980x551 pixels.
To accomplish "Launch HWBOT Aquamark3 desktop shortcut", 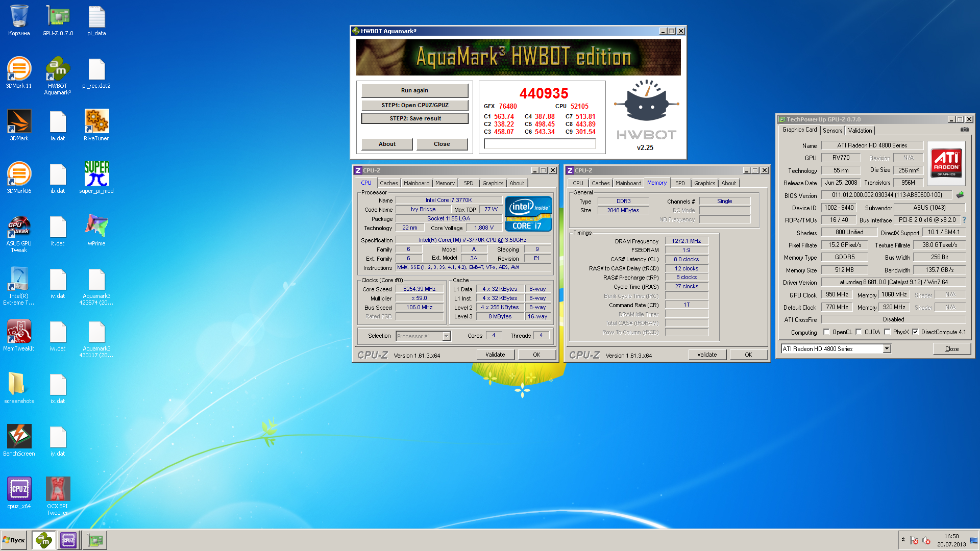I will pos(58,76).
